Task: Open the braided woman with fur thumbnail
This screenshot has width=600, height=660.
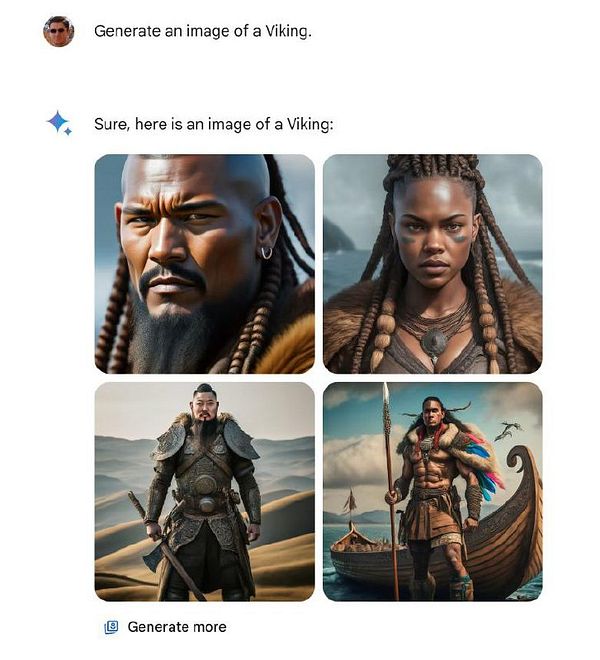Action: tap(432, 264)
